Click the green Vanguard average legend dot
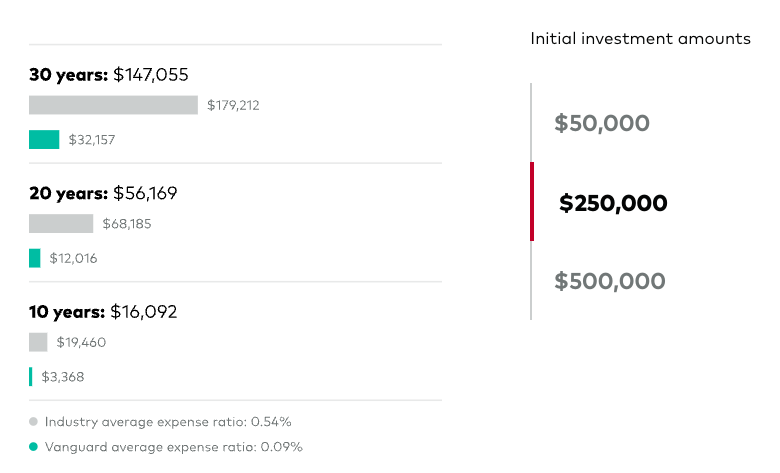 point(34,447)
